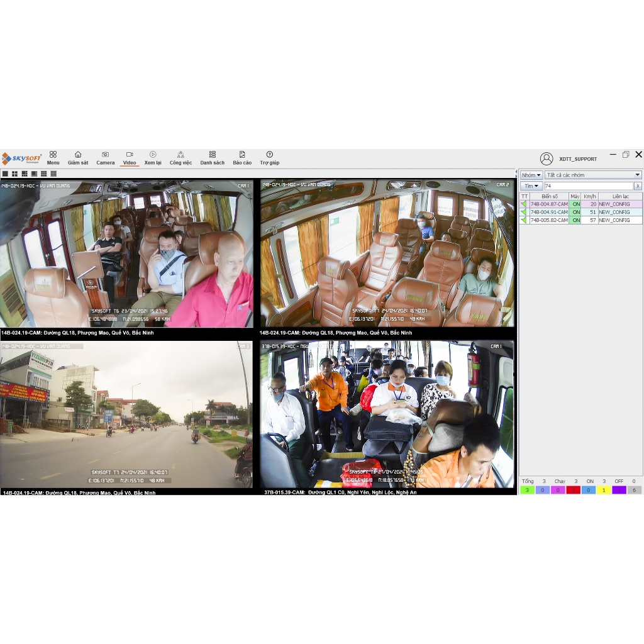644x644 pixels.
Task: Select vehicle row 74B-004.91-CAM
Action: pyautogui.click(x=548, y=212)
